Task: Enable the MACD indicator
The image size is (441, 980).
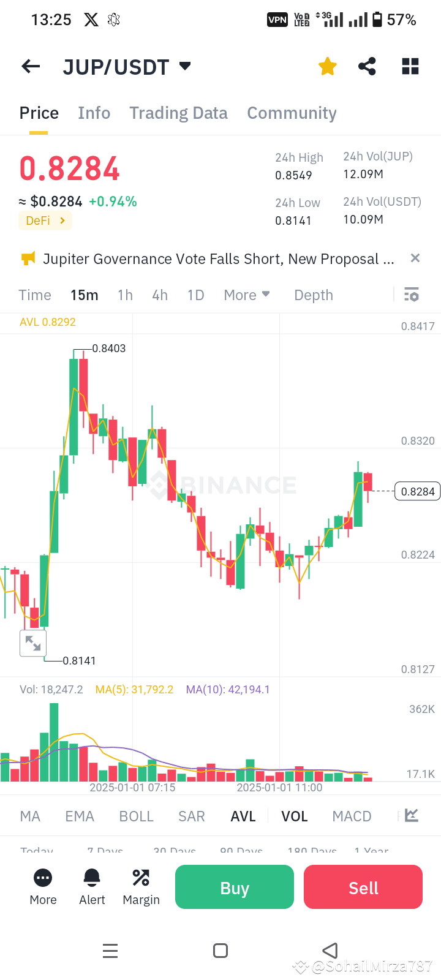Action: [352, 816]
